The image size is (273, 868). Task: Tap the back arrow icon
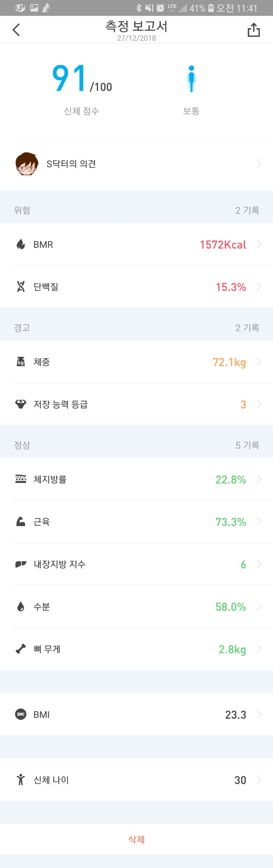16,30
